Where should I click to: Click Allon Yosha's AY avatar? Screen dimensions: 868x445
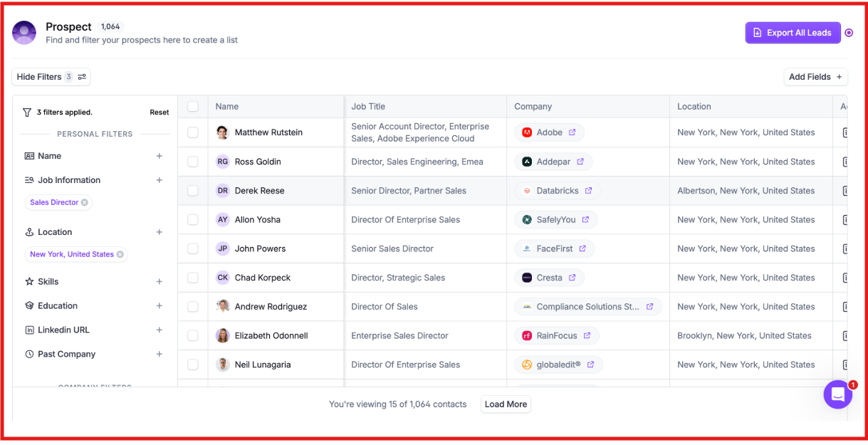(223, 220)
